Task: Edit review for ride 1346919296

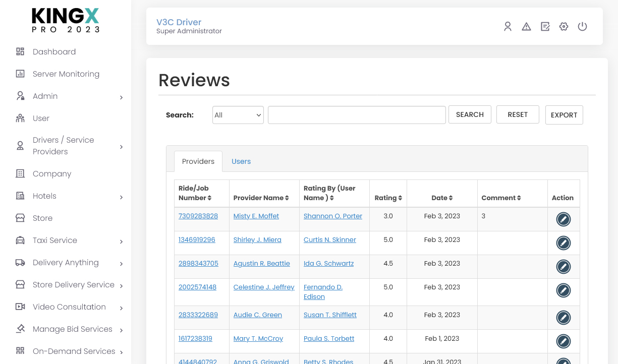Action: click(x=564, y=243)
